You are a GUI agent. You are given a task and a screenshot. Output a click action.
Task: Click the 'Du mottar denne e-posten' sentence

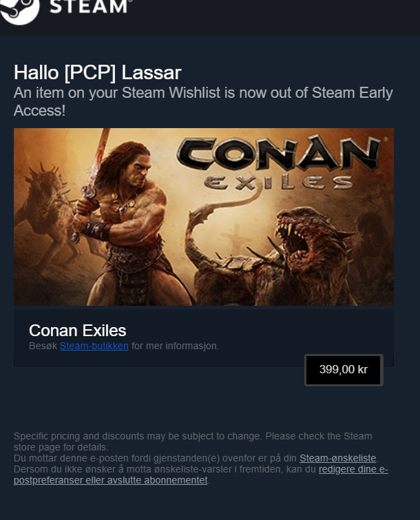tap(196, 458)
